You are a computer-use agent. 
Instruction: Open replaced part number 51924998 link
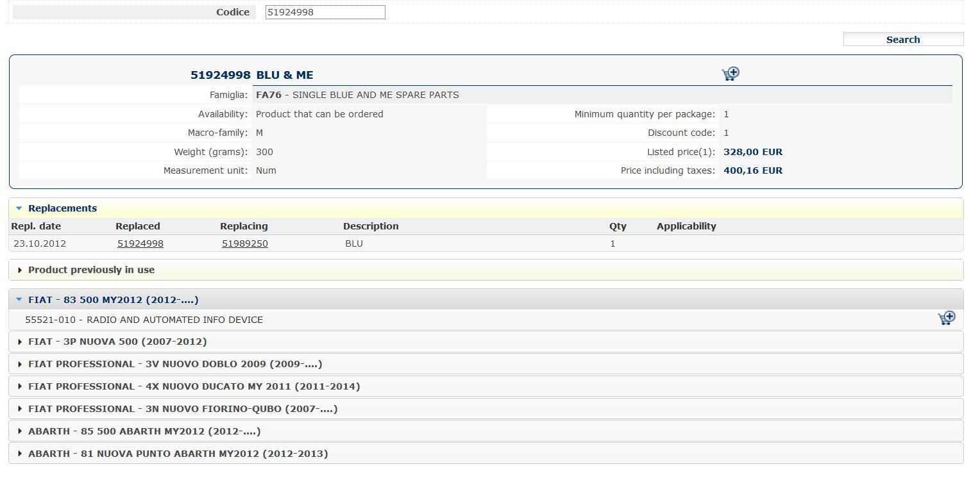coord(140,244)
